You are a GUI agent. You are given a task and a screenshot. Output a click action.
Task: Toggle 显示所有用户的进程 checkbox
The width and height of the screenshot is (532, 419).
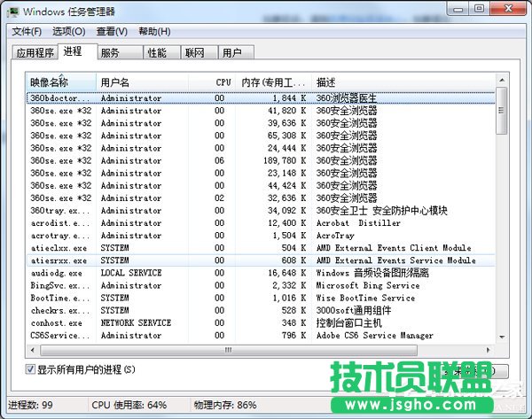coord(30,369)
